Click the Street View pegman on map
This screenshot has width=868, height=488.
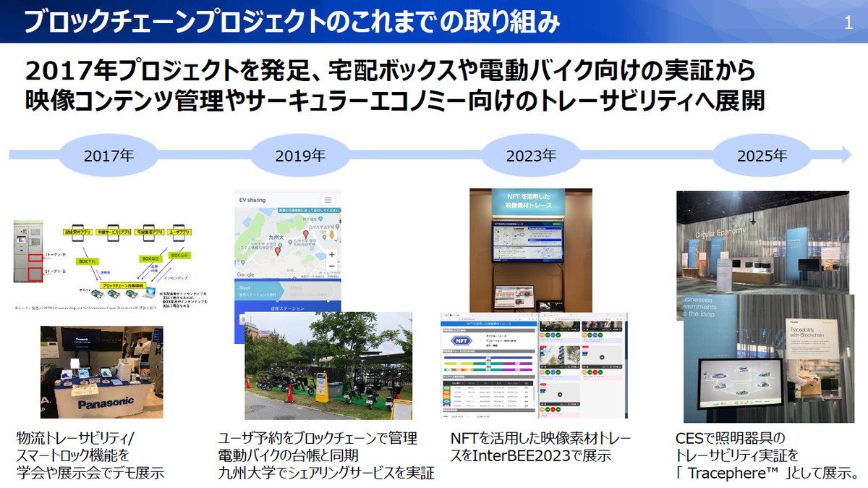pos(331,236)
